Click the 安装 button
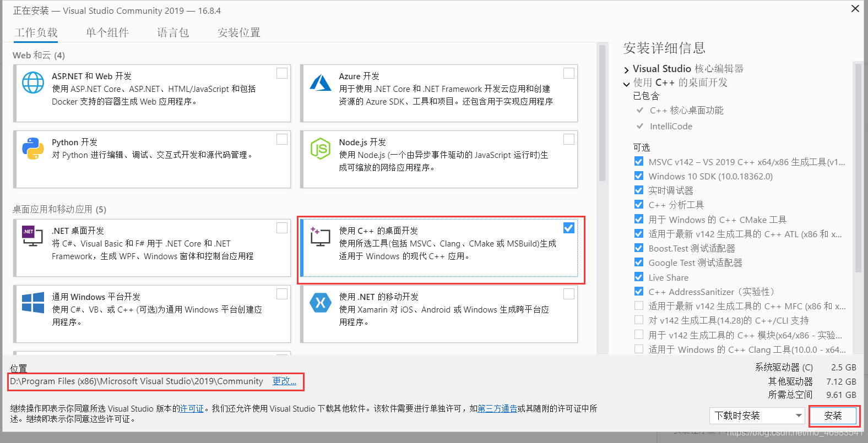868x443 pixels. (833, 415)
